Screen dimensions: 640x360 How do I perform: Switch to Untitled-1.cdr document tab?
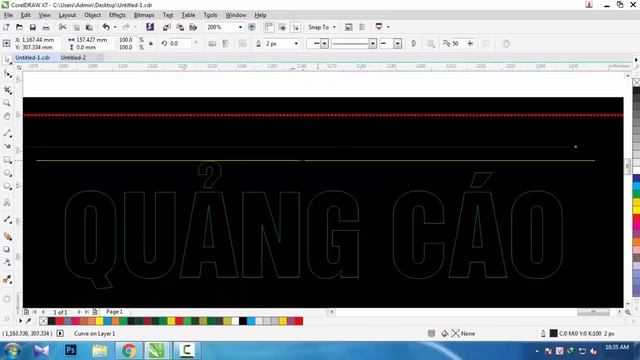point(32,58)
